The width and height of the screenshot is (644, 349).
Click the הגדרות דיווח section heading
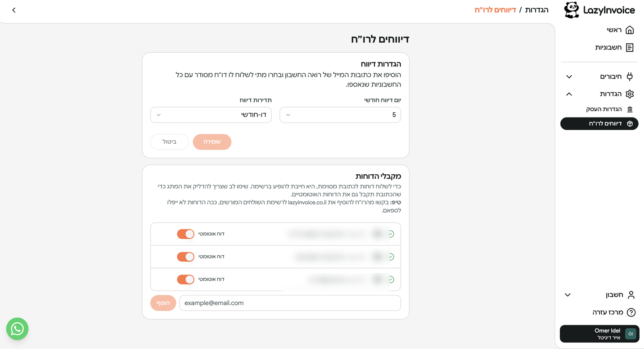(x=381, y=64)
